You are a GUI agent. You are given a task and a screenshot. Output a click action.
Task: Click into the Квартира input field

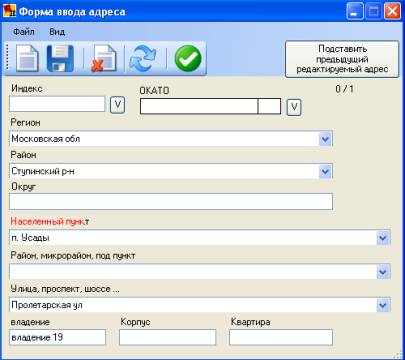pyautogui.click(x=281, y=337)
